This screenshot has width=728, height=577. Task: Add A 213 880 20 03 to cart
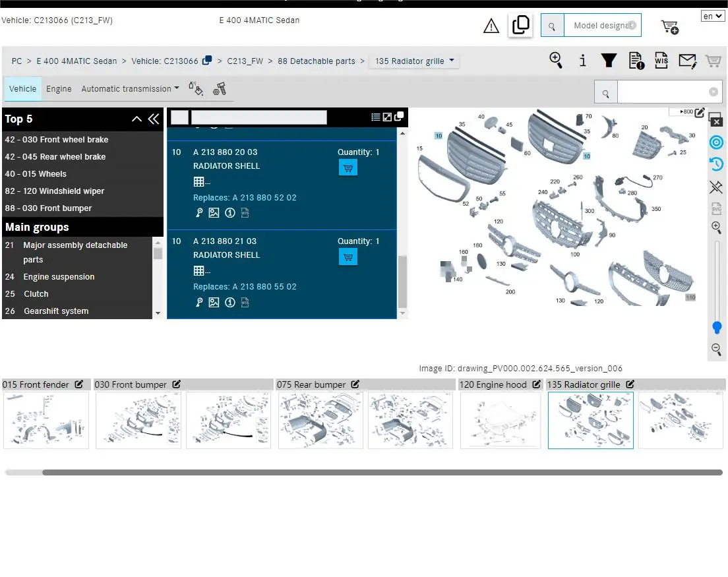(x=348, y=167)
